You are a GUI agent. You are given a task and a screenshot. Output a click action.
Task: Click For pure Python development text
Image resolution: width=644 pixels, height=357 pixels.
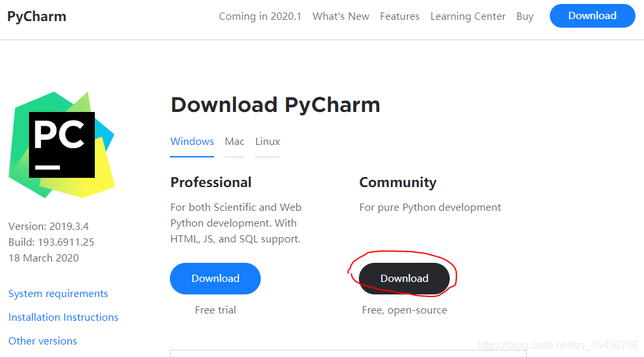(x=430, y=207)
